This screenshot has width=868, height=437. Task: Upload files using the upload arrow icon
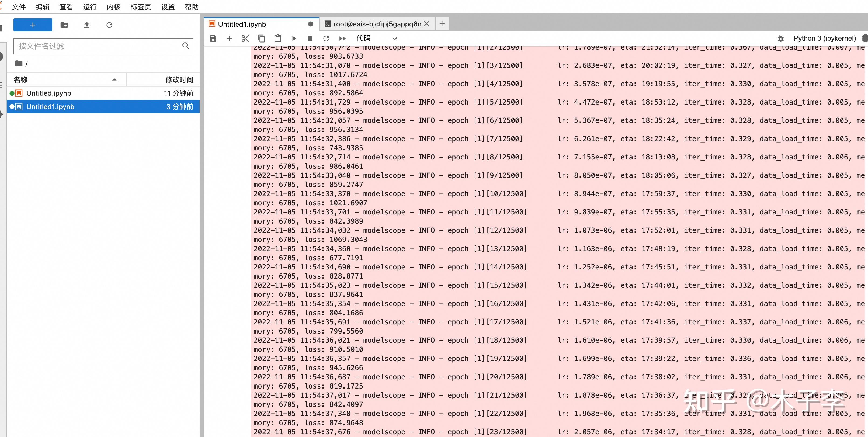[86, 25]
